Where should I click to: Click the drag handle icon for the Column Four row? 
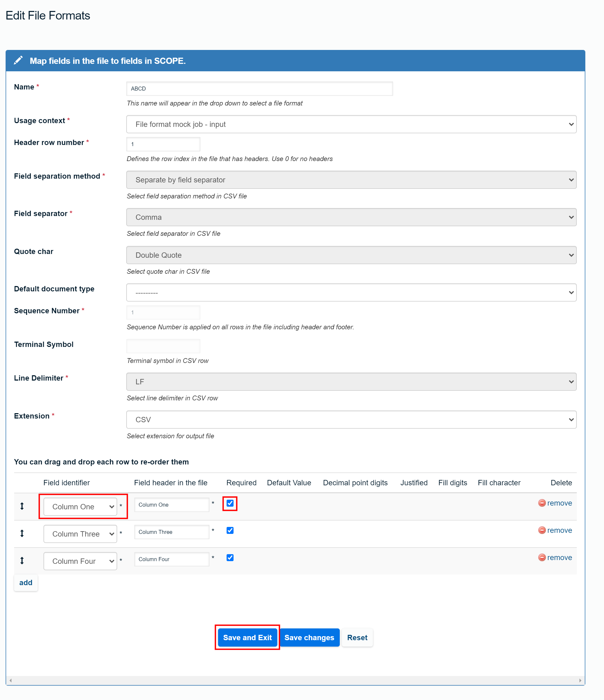click(22, 561)
